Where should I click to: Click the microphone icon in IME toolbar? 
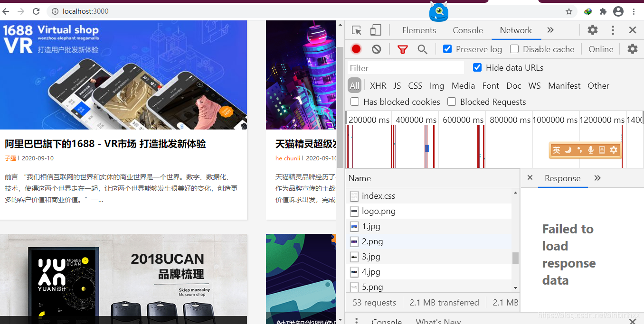591,150
